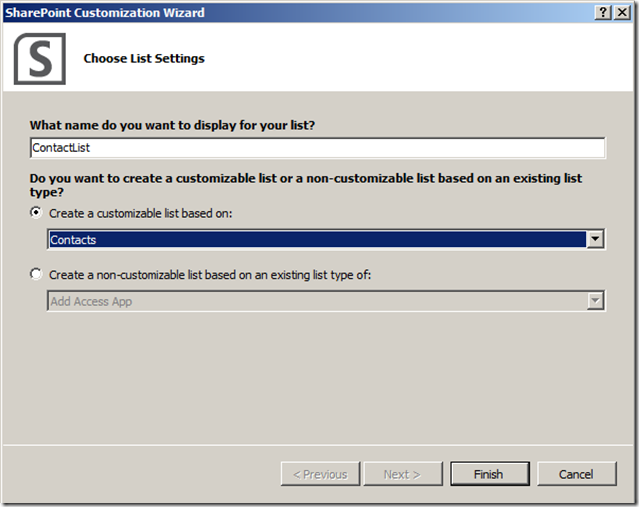
Task: Expand the Contacts dropdown arrow
Action: [596, 240]
